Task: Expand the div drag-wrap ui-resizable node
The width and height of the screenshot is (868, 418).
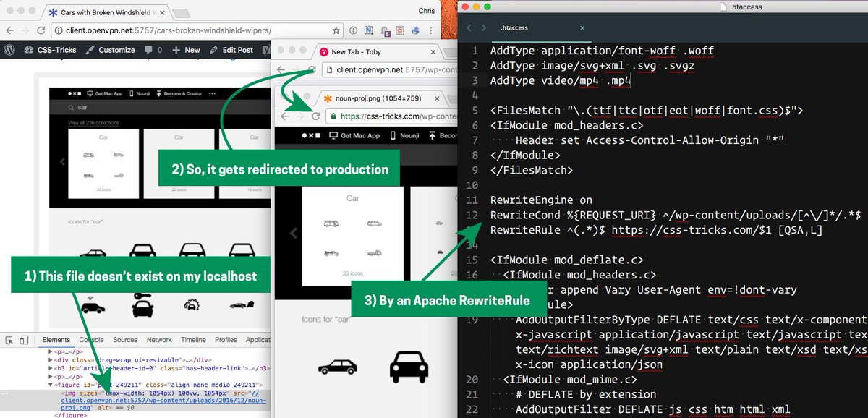Action: pyautogui.click(x=51, y=359)
